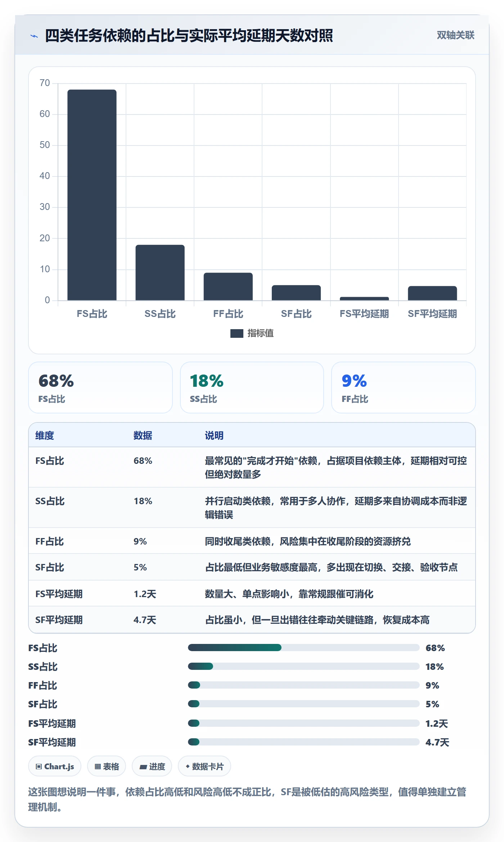Click the FS平均延期 x-axis label

point(364,314)
